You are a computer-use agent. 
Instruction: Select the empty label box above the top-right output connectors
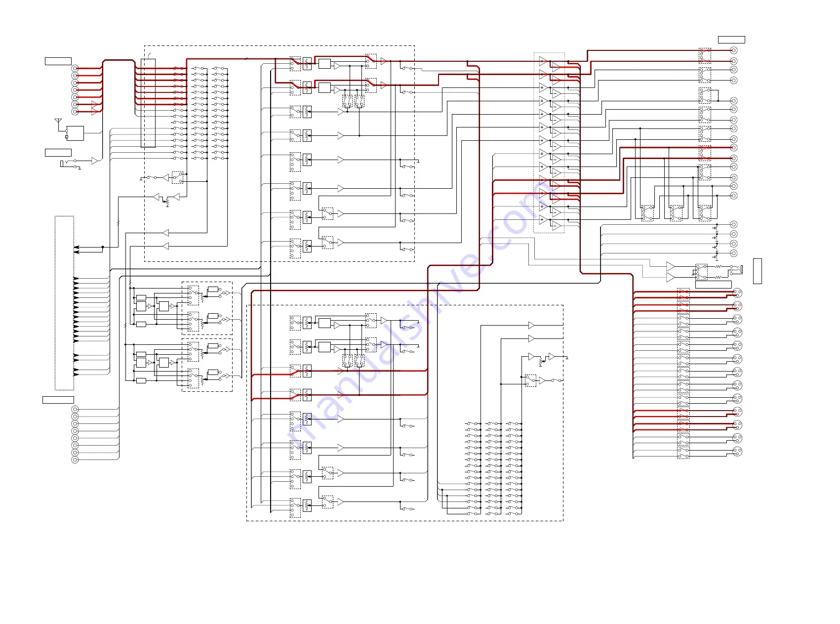click(x=731, y=40)
